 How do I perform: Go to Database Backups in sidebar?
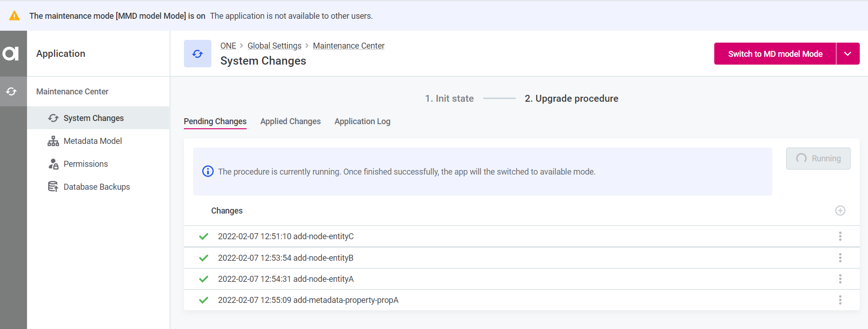(x=97, y=187)
